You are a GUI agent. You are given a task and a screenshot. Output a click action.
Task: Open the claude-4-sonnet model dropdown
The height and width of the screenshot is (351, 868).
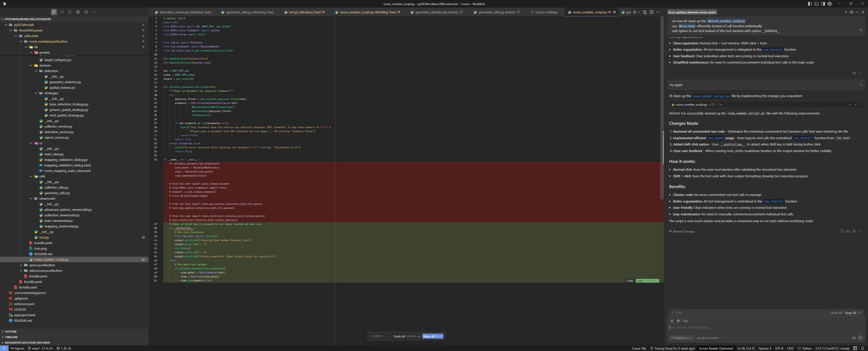click(708, 338)
